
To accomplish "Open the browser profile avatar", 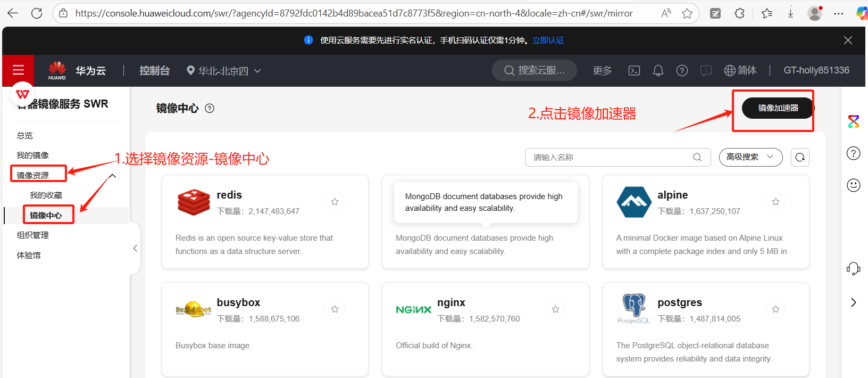I will pos(815,13).
